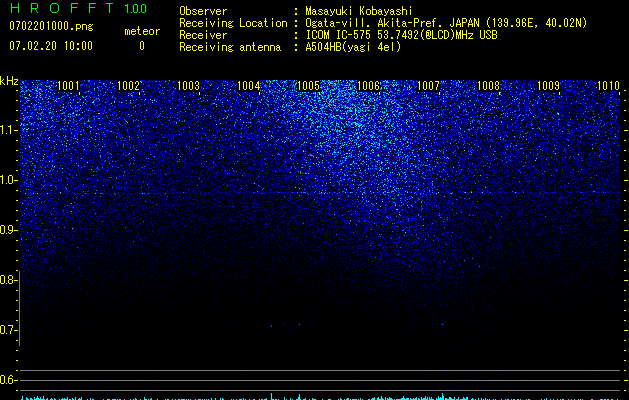Click the 1004 time marker
Image resolution: width=629 pixels, height=400 pixels.
[x=248, y=86]
